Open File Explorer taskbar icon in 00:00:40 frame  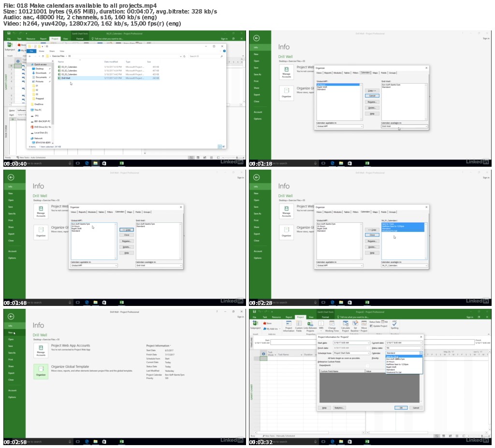coord(95,163)
